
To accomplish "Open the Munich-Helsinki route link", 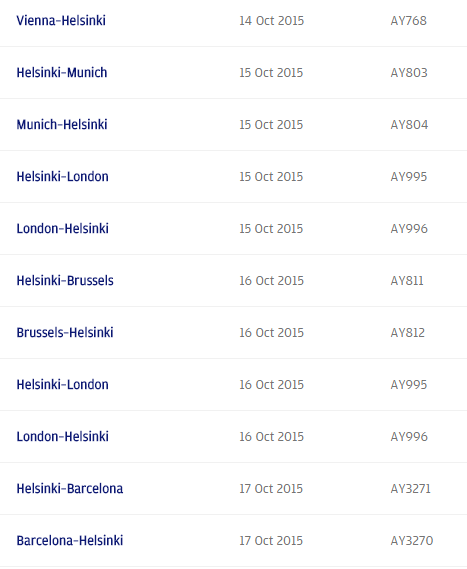I will pyautogui.click(x=62, y=124).
